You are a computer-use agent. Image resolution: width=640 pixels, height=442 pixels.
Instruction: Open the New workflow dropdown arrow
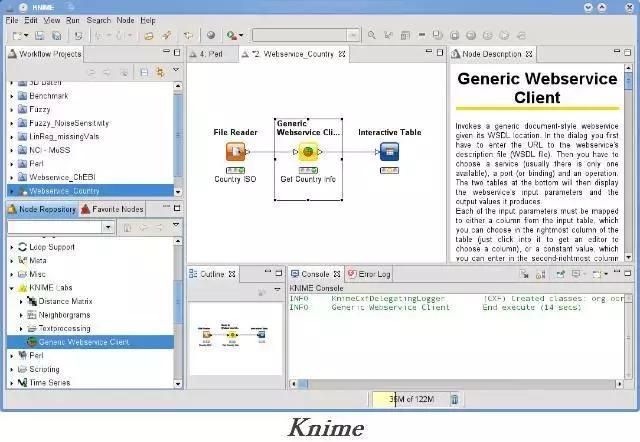26,36
